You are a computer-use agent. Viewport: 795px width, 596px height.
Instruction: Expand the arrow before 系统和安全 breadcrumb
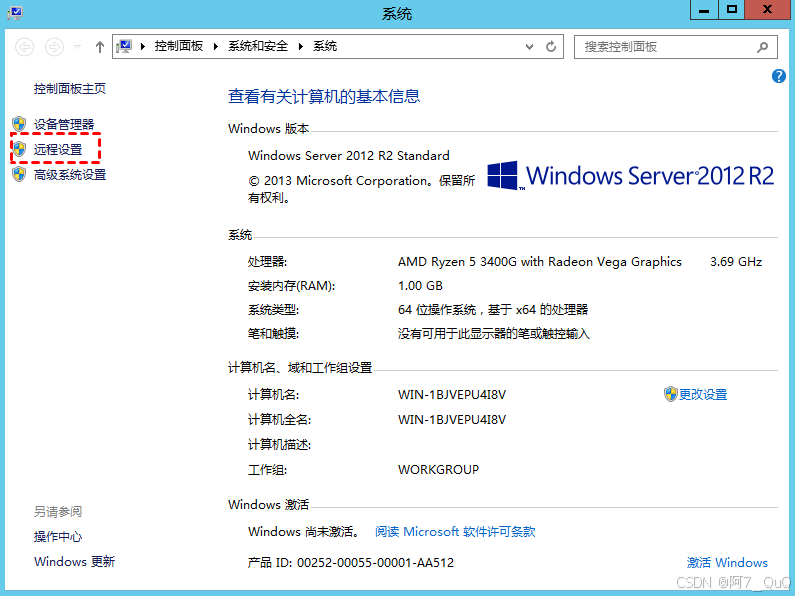click(x=216, y=47)
